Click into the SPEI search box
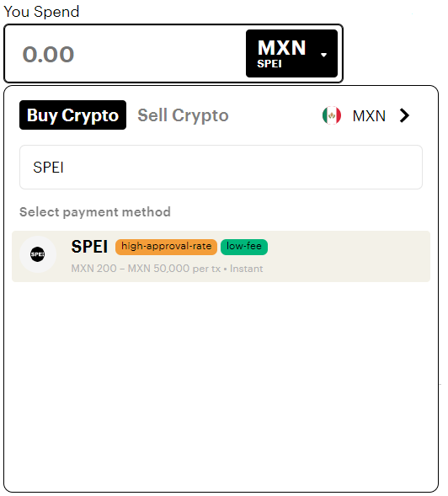The image size is (448, 496). pyautogui.click(x=221, y=168)
